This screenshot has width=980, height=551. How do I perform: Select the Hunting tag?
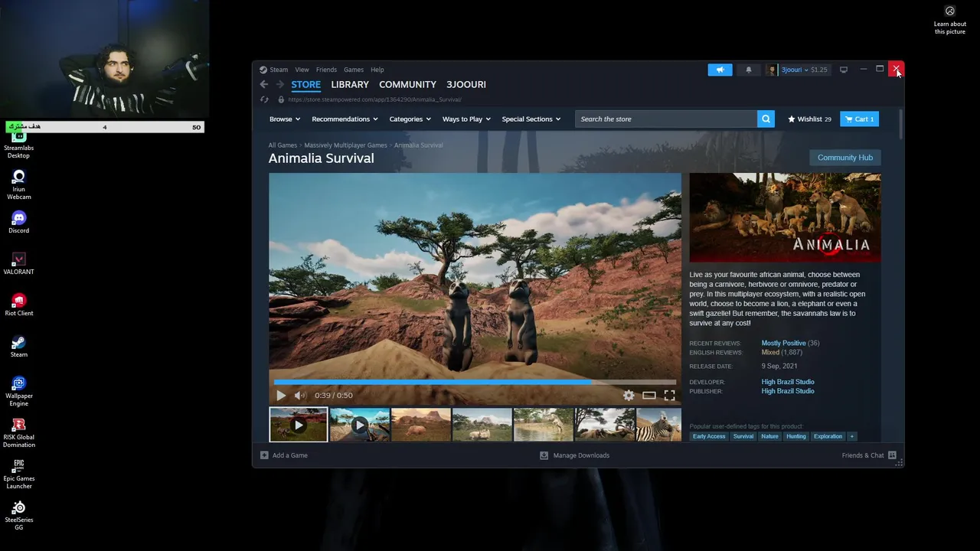[796, 436]
